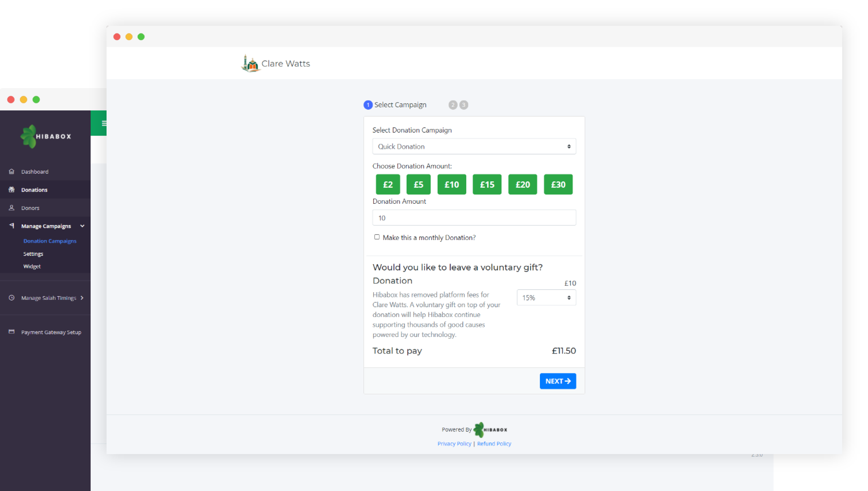Expand Manage Salah Timings arrow
868x491 pixels.
(82, 298)
